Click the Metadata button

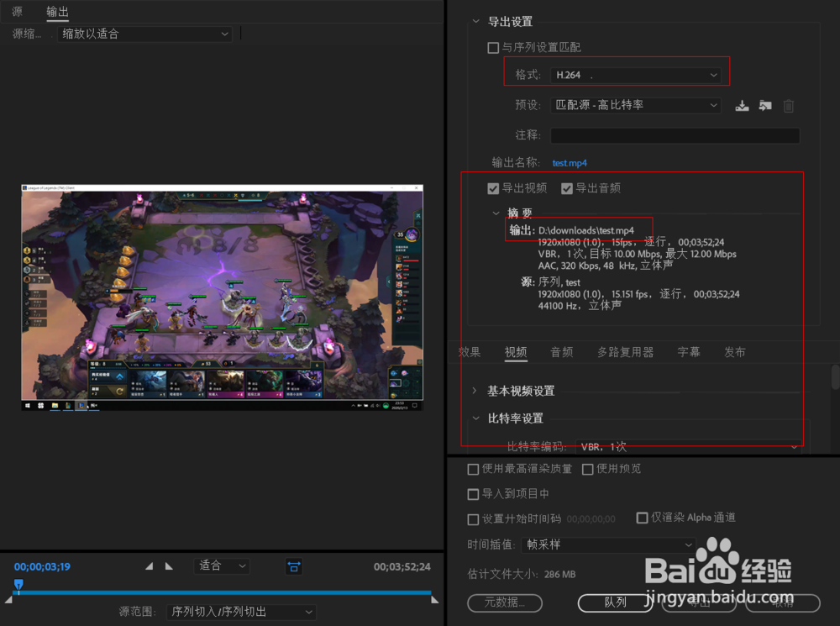coord(505,602)
